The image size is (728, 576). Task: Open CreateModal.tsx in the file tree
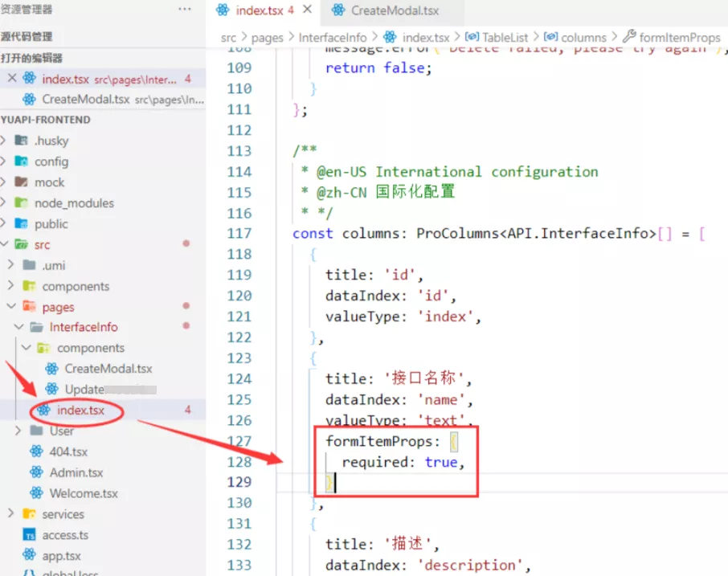(x=108, y=369)
